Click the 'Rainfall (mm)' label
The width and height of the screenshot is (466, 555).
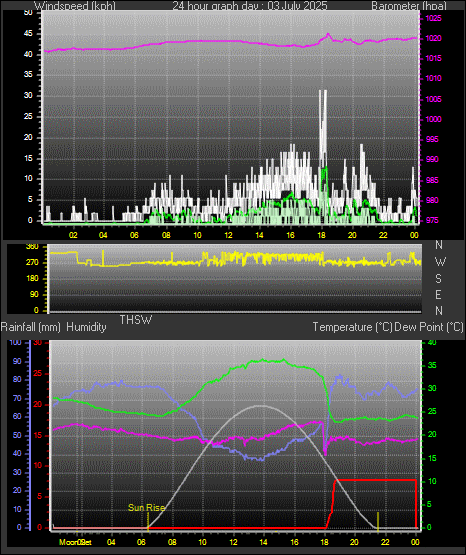[31, 327]
